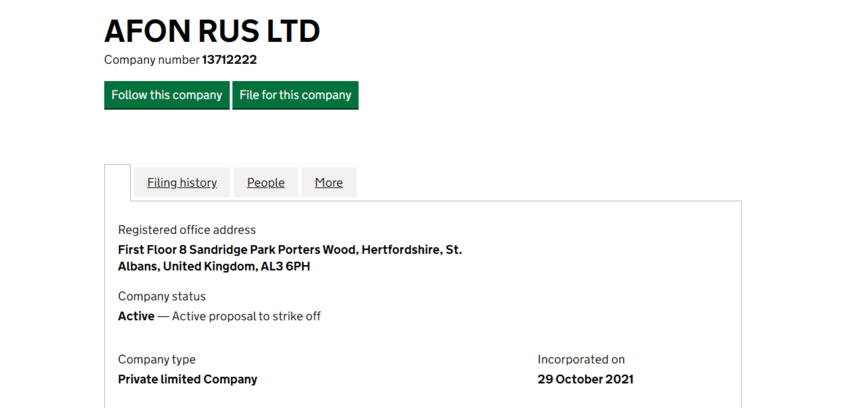The image size is (850, 408).
Task: Click the Company status label
Action: coord(162,296)
